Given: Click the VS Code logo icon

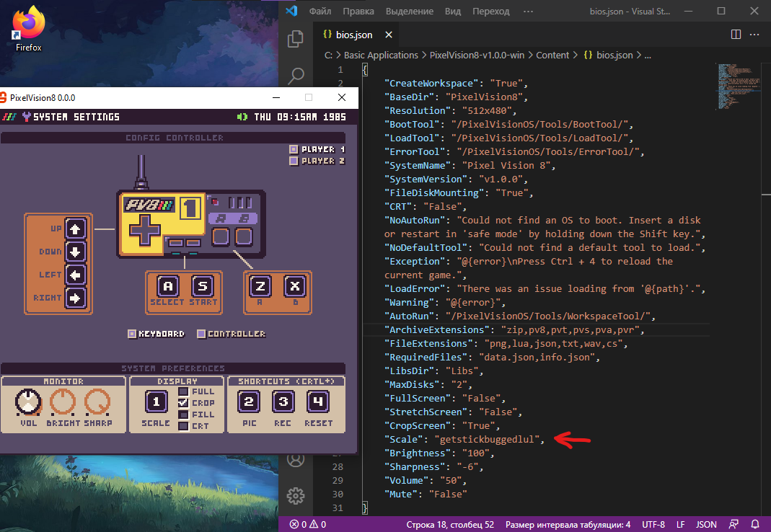Looking at the screenshot, I should [291, 11].
